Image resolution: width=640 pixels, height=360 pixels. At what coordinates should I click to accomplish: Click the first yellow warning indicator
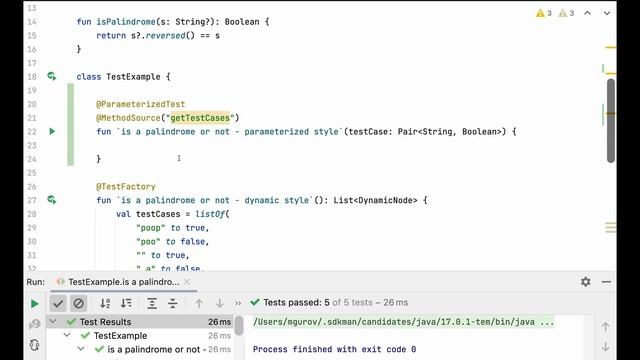coord(544,13)
